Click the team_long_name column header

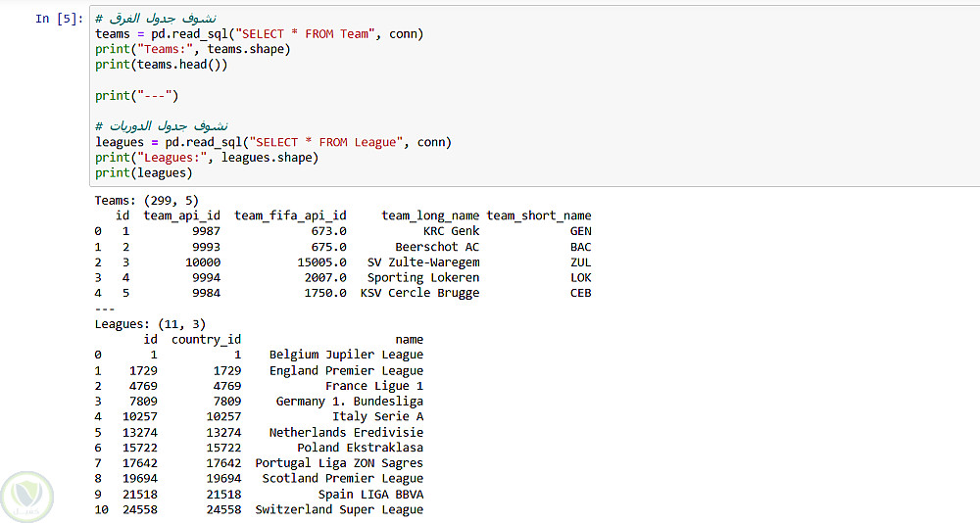[430, 215]
